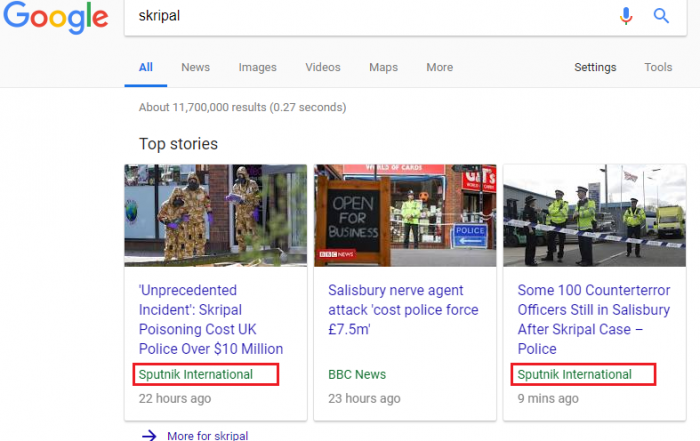Click the Top stories heading

[x=178, y=144]
